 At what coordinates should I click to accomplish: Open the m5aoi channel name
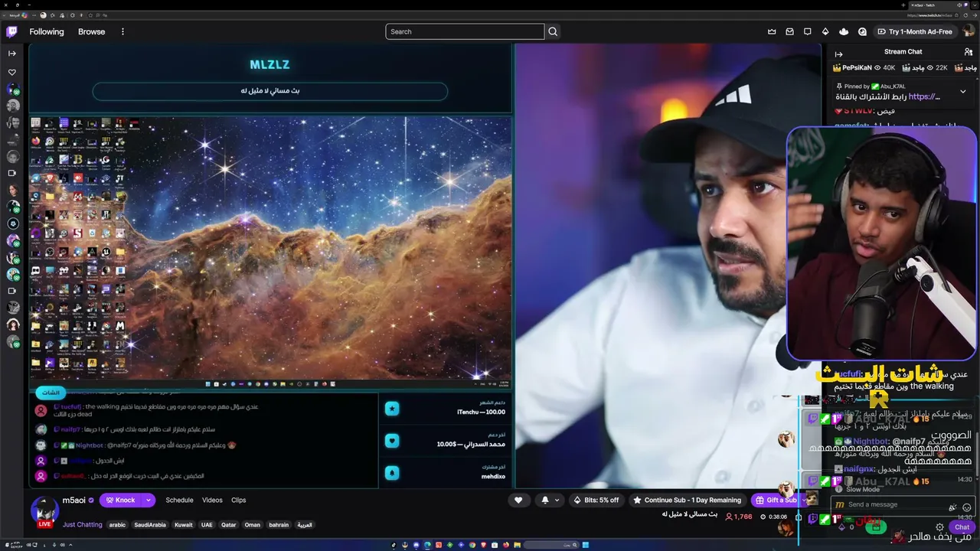pos(73,500)
